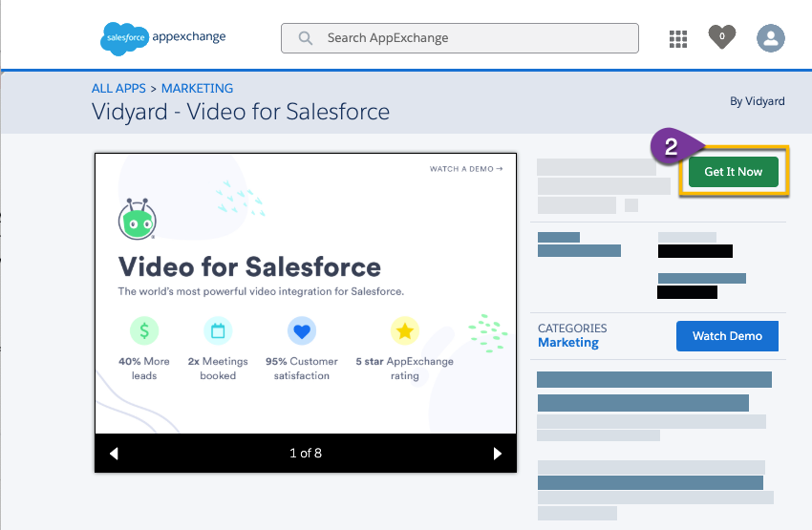Click the calendar meetings booked icon
This screenshot has width=812, height=530.
(x=218, y=330)
